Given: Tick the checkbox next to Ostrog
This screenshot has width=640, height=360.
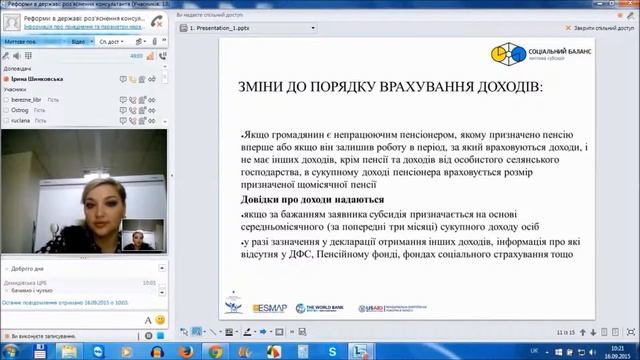Looking at the screenshot, I should (x=6, y=110).
